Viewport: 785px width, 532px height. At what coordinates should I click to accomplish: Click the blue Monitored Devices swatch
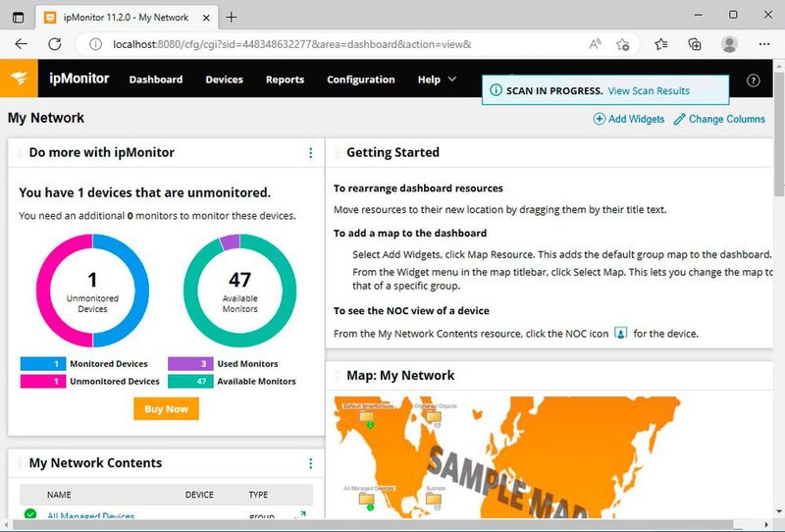click(x=43, y=364)
